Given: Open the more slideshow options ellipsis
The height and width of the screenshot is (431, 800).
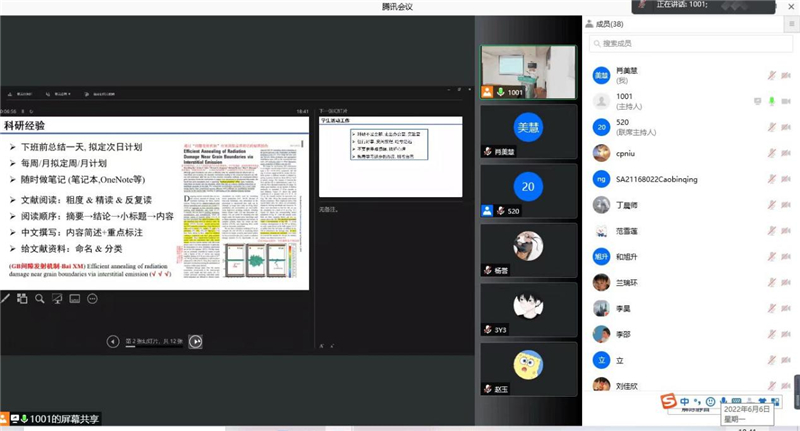Looking at the screenshot, I should (x=91, y=298).
